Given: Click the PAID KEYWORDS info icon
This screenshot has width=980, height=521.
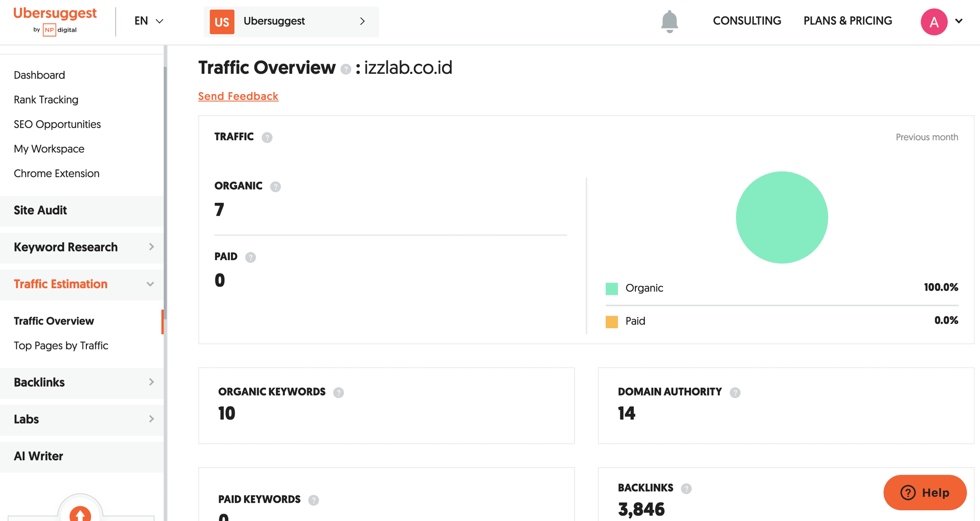Looking at the screenshot, I should 313,500.
